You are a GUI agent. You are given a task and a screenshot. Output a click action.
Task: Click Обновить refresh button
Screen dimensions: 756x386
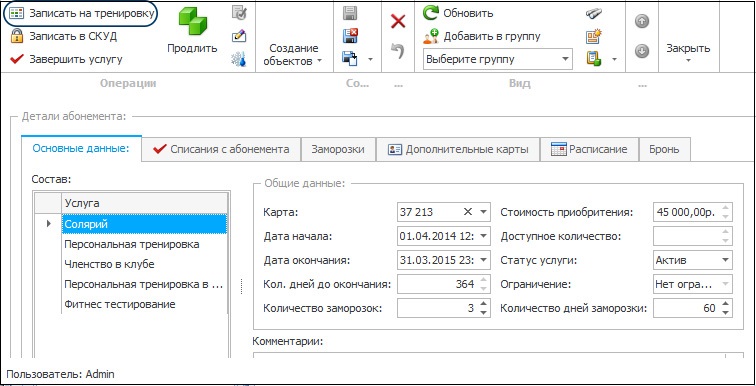tap(459, 13)
